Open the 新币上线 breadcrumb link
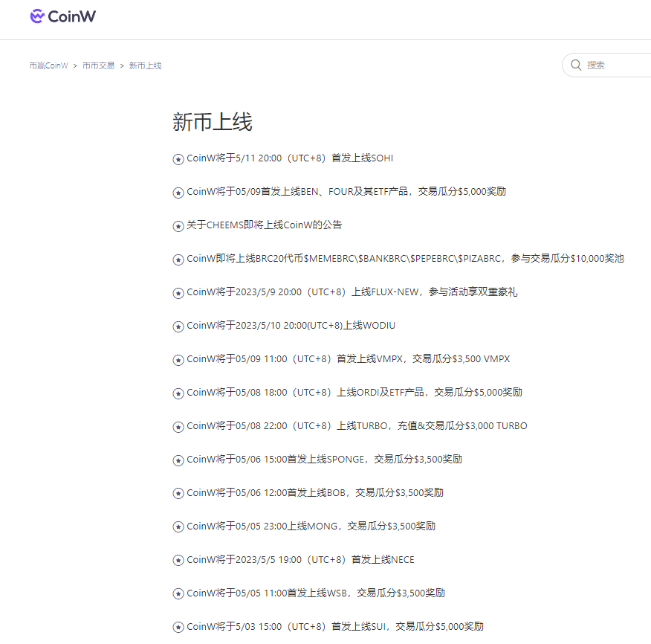651x644 pixels. [x=146, y=65]
